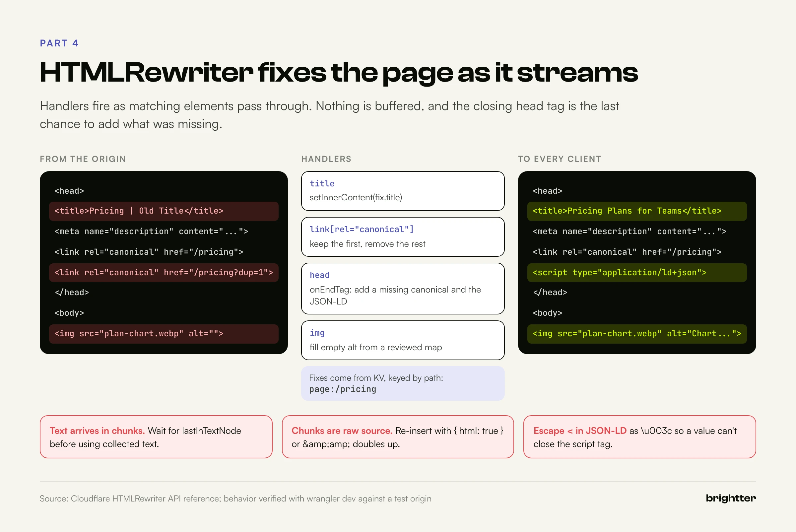Open the 'head' onEndTag handler card

(x=403, y=289)
